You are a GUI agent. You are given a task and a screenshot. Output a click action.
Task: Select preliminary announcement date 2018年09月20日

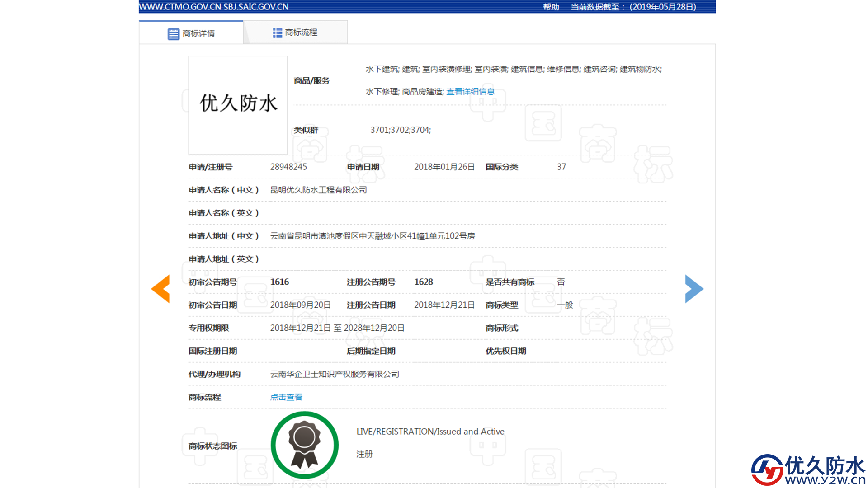301,305
